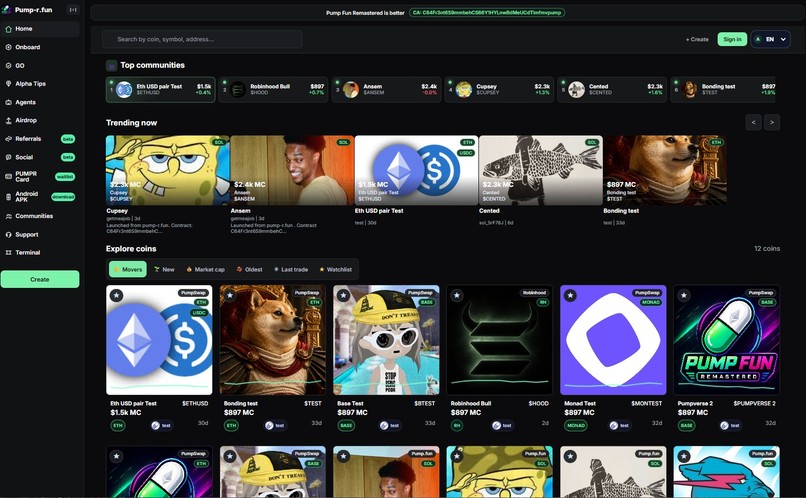
Task: Collapse the sidebar with the toggle icon
Action: (73, 10)
